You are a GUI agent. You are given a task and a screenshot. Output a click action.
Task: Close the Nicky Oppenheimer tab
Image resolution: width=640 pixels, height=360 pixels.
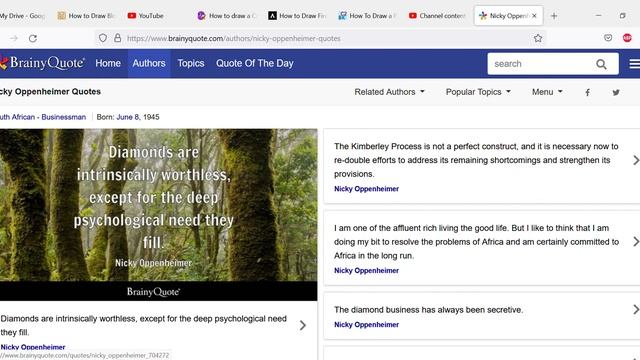tap(534, 16)
